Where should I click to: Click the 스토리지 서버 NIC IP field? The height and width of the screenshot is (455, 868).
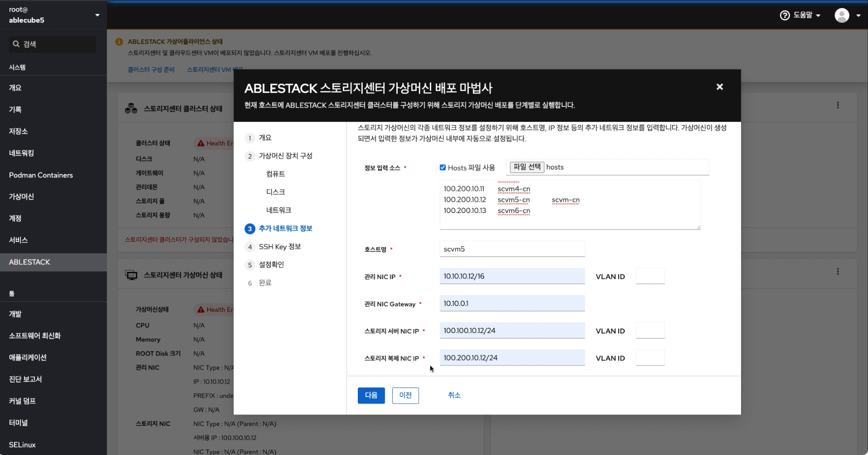pos(512,330)
